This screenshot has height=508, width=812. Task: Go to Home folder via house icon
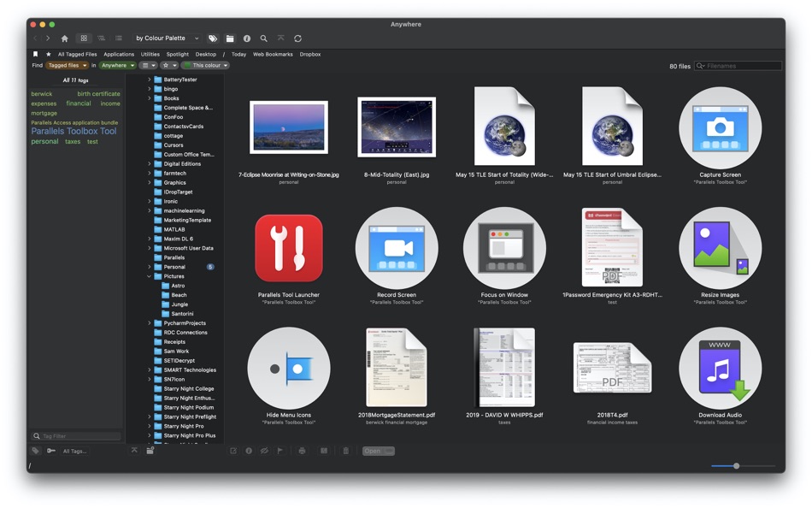pyautogui.click(x=64, y=38)
